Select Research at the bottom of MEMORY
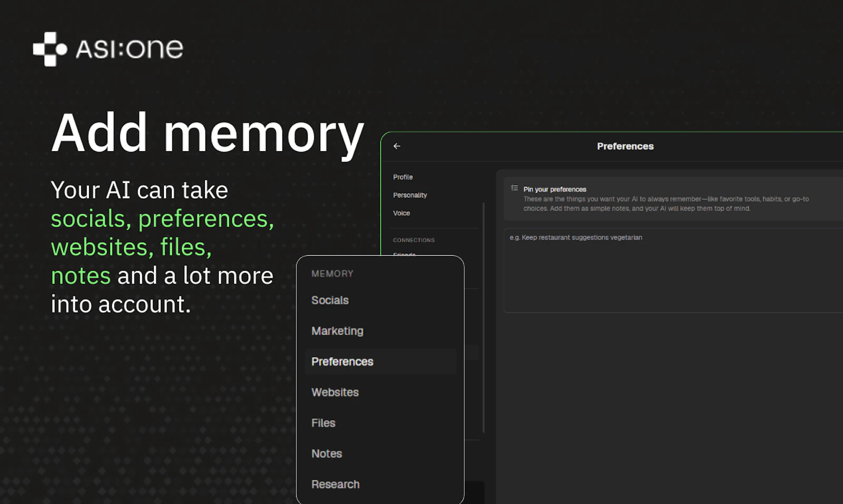Viewport: 843px width, 504px height. coord(336,484)
